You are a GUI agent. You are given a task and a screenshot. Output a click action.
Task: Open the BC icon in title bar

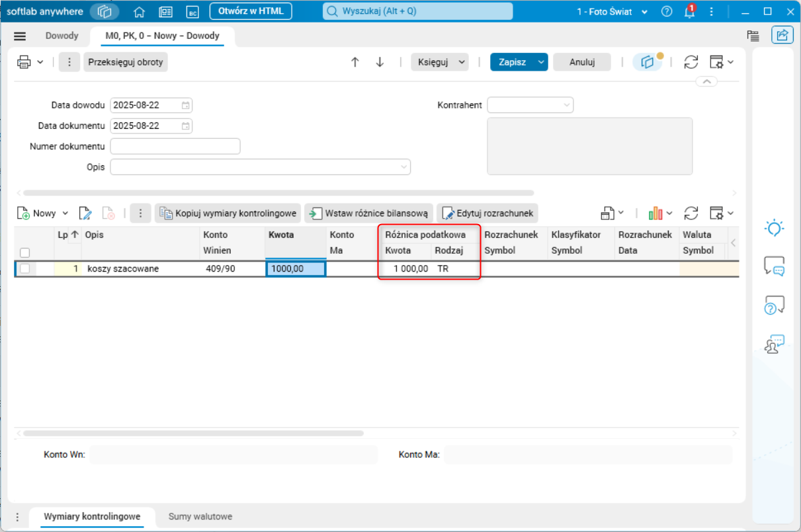tap(192, 11)
